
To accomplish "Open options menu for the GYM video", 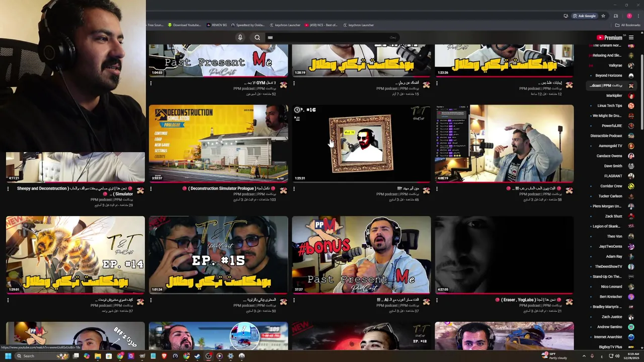I will 151,83.
